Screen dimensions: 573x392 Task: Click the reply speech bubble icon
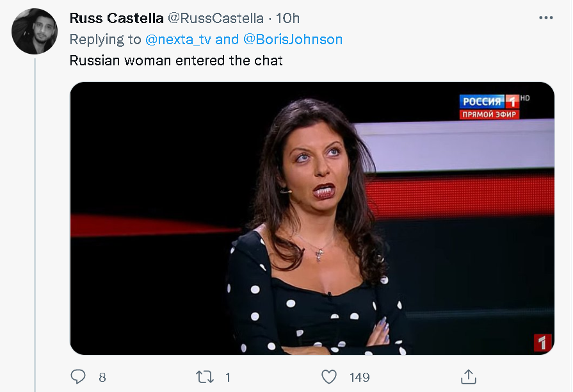pos(78,377)
